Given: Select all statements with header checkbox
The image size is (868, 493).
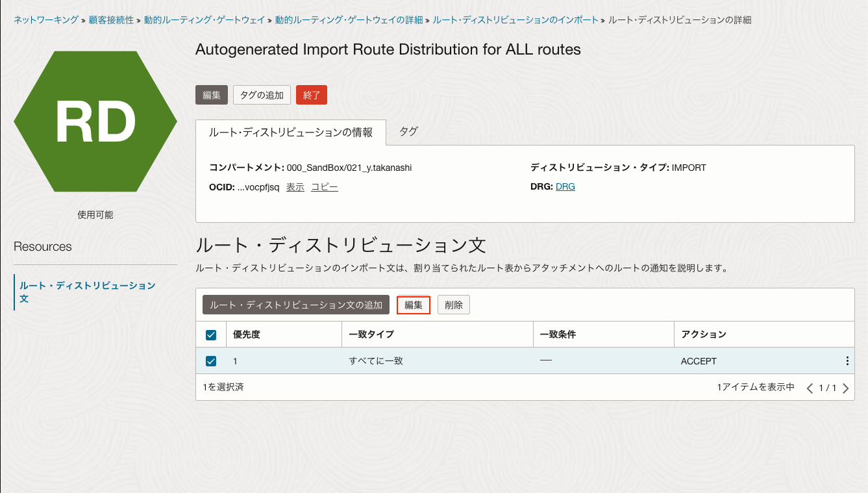Looking at the screenshot, I should pyautogui.click(x=210, y=334).
